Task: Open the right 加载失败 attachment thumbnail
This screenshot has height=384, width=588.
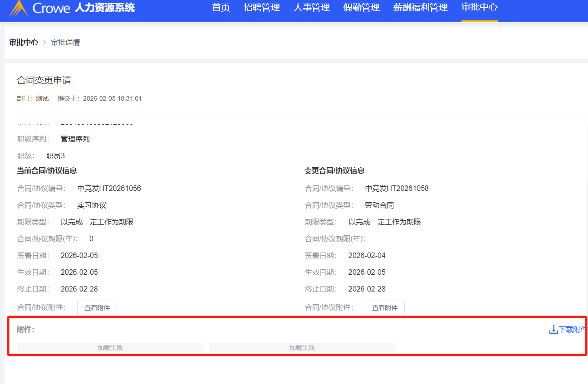Action: point(302,348)
